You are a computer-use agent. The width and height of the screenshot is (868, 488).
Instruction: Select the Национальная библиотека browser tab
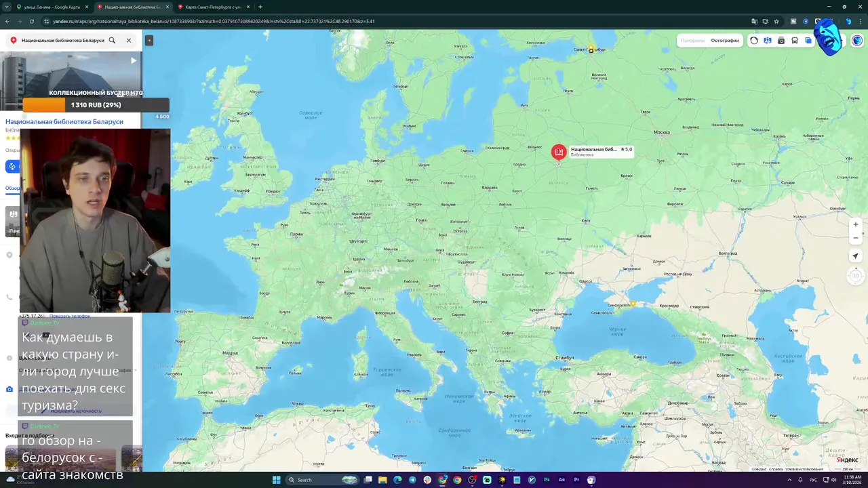133,7
